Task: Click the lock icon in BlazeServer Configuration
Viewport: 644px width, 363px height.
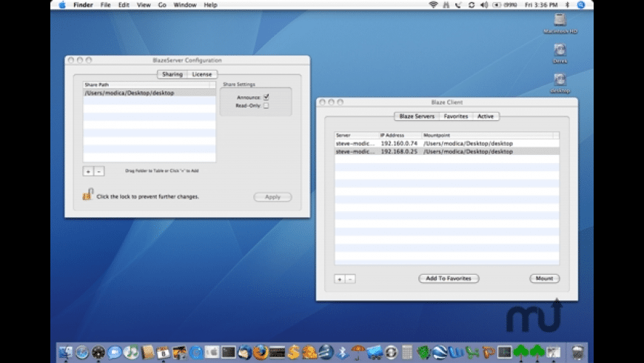Action: 88,194
